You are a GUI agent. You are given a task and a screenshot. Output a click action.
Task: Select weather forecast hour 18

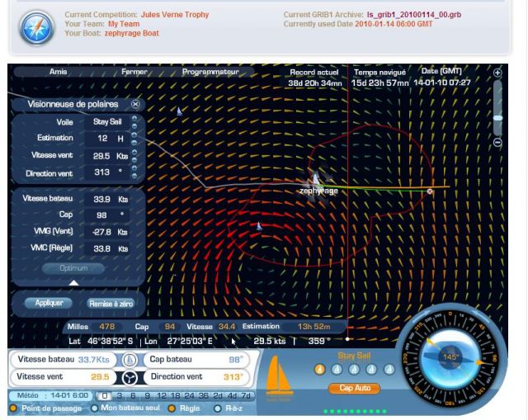(x=176, y=396)
